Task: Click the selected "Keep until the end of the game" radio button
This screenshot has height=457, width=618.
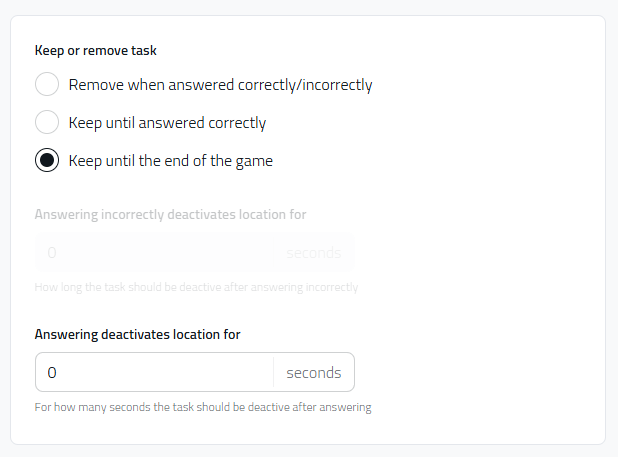Action: [47, 161]
